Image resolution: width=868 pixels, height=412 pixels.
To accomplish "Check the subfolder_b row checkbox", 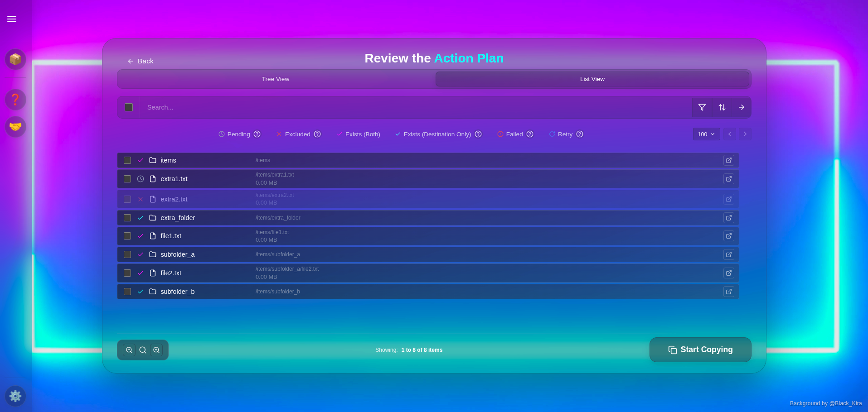I will click(x=127, y=292).
